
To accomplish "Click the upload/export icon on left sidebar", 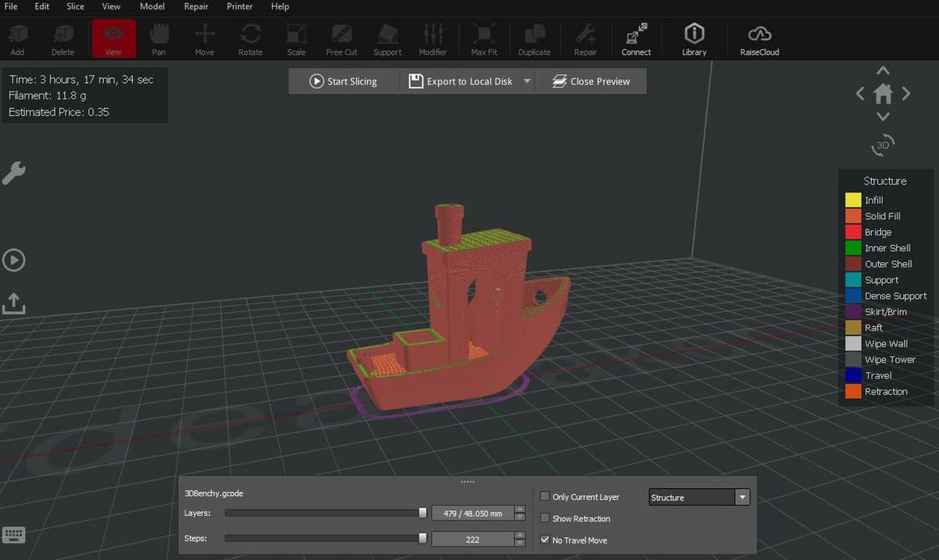I will 13,303.
